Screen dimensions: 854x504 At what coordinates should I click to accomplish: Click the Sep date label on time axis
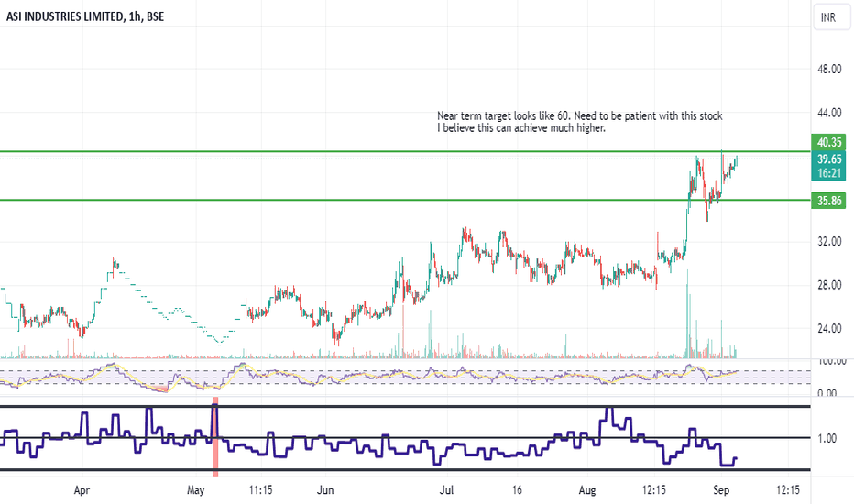click(x=721, y=490)
